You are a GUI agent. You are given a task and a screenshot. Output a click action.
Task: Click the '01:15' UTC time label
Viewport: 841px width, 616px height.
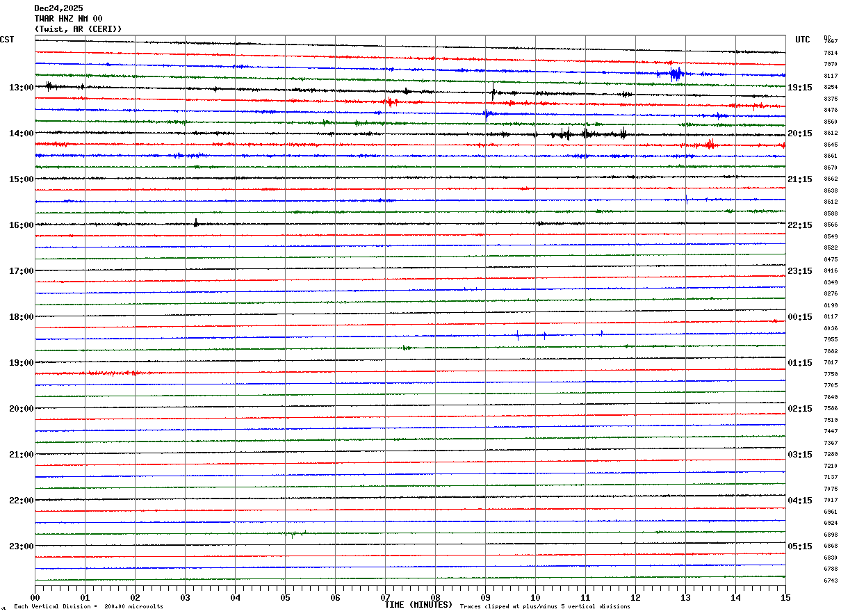(800, 363)
